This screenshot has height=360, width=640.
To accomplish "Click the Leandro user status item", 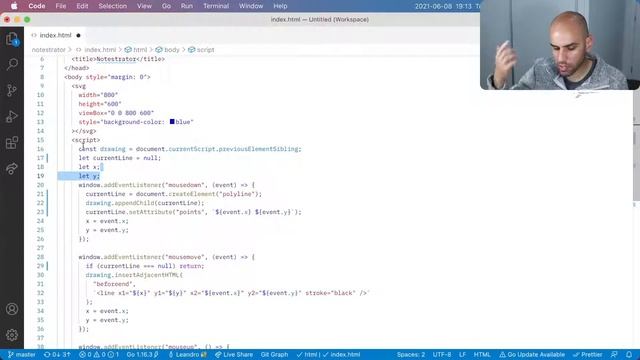I will pos(188,355).
